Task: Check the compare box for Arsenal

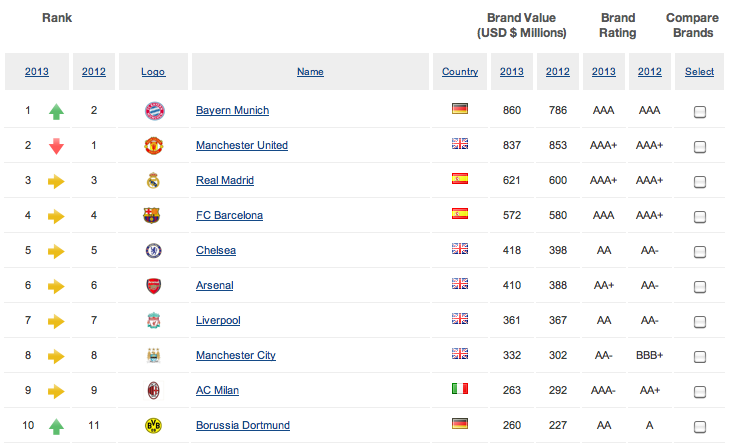Action: pos(700,286)
